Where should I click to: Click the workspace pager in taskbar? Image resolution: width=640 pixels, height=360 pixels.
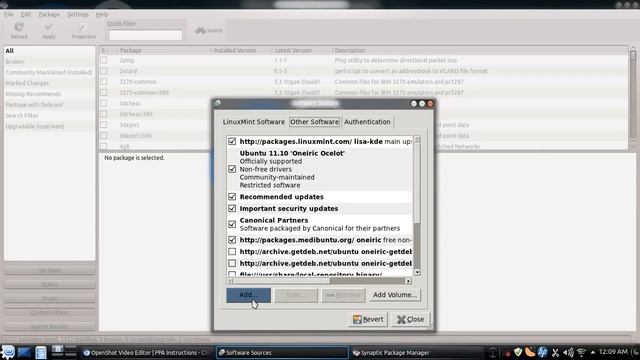(64, 351)
